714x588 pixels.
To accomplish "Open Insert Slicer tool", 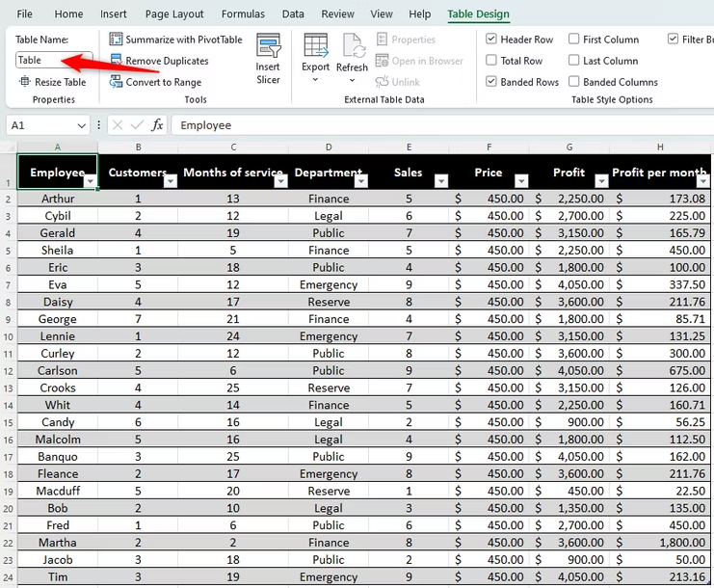I will (x=268, y=58).
